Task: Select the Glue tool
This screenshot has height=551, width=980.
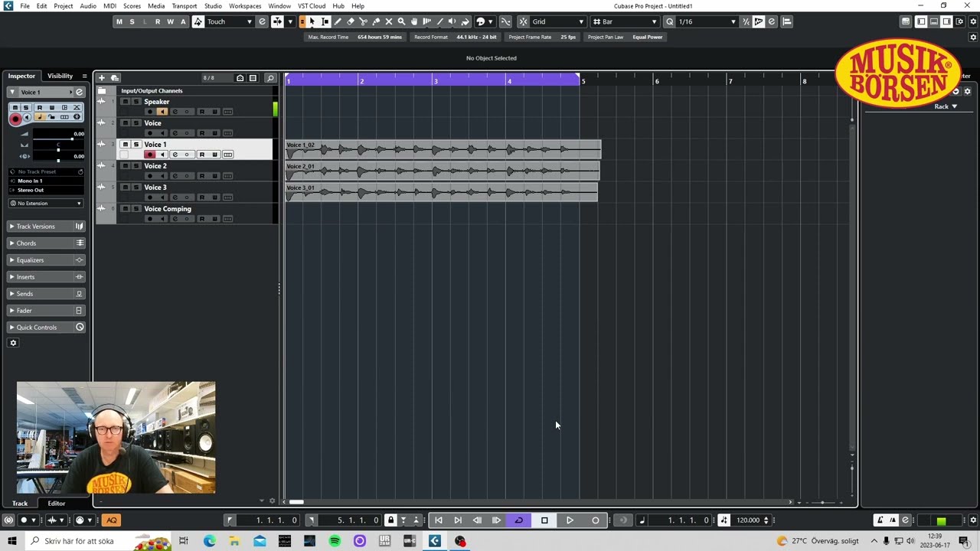Action: click(x=376, y=21)
